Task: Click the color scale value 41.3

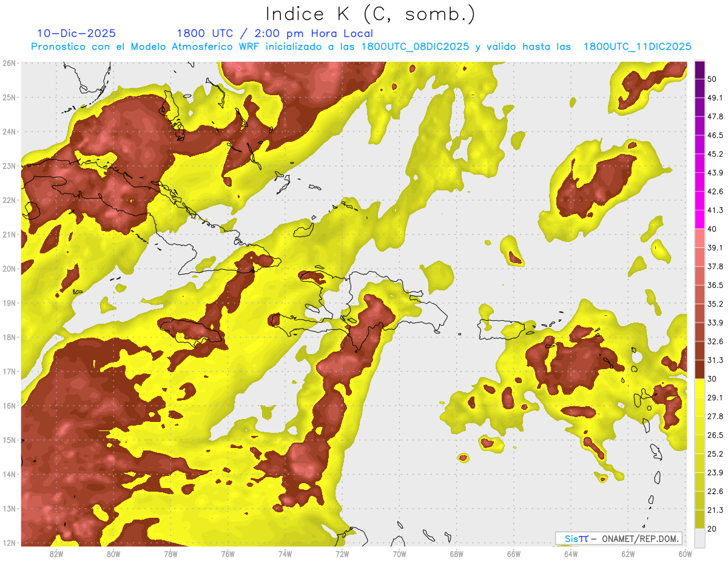Action: (715, 211)
